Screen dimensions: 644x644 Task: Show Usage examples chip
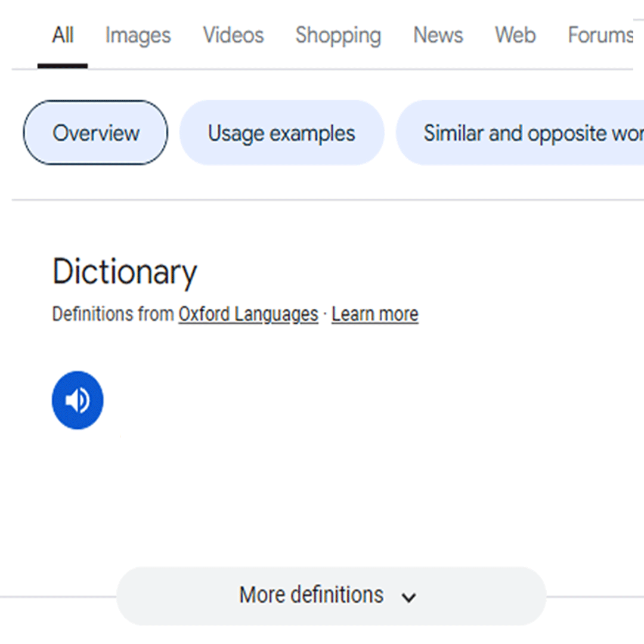(x=281, y=133)
